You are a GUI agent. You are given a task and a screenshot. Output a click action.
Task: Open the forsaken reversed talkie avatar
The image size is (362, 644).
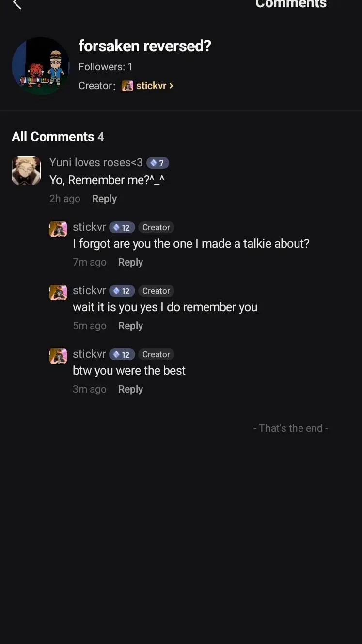pos(40,66)
